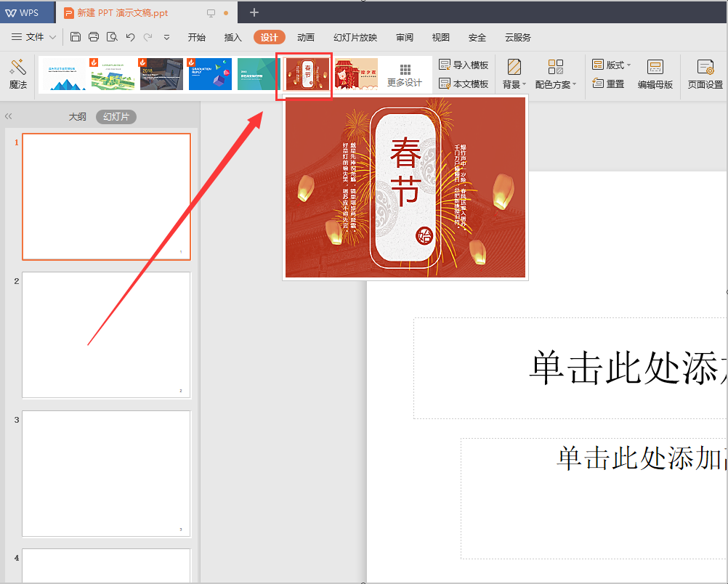Collapse the slide panel with the double-chevron
The image size is (728, 584).
[9, 115]
